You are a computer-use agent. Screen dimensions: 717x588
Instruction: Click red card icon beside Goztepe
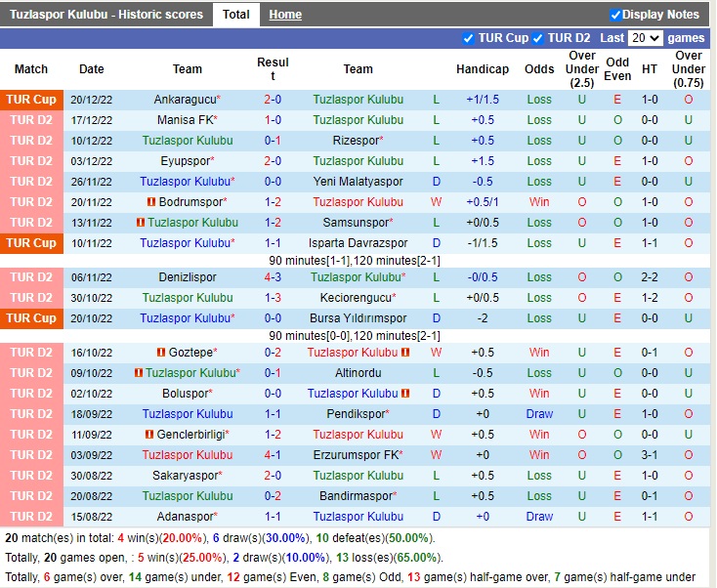160,353
